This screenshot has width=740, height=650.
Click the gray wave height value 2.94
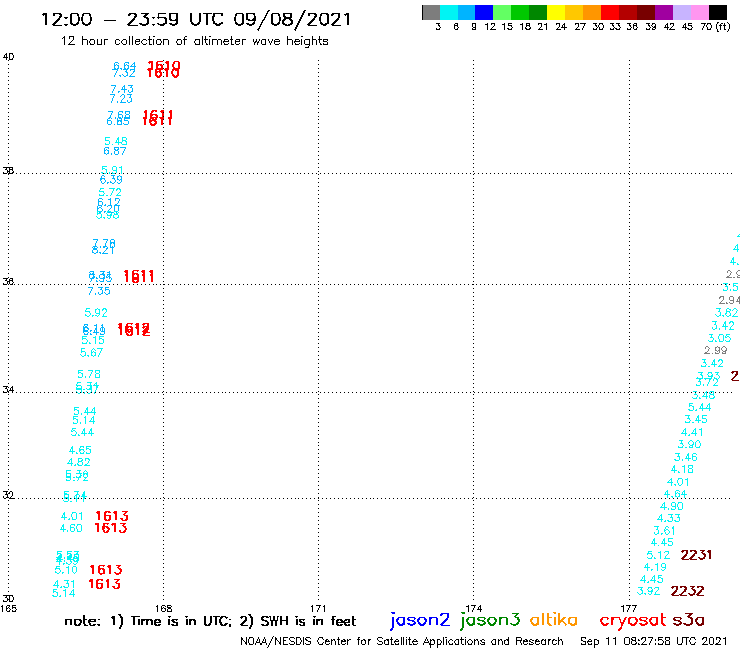click(x=729, y=300)
